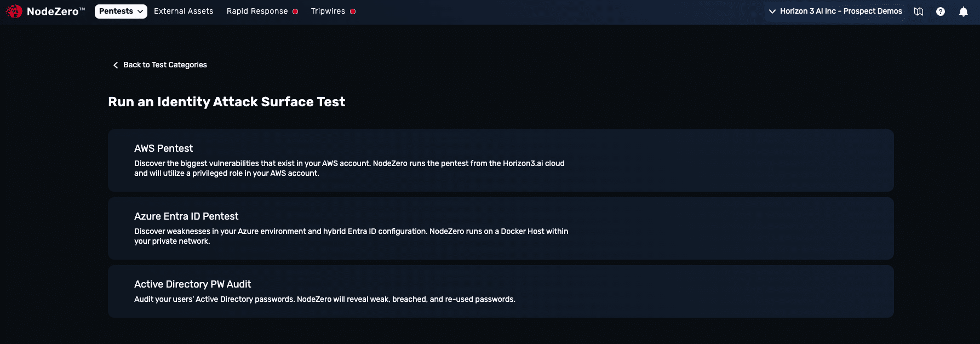Screen dimensions: 980x344
Task: Click Back to Test Categories link
Action: coord(165,65)
